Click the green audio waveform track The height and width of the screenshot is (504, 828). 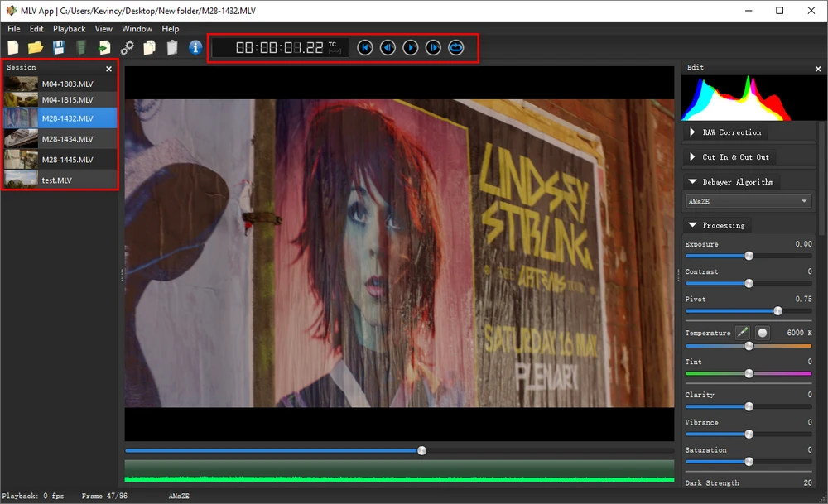(x=399, y=471)
